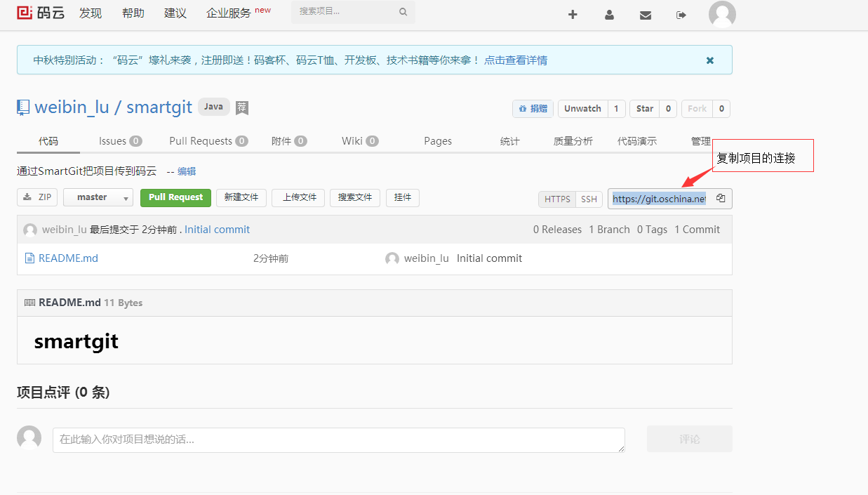The height and width of the screenshot is (495, 868).
Task: Click the Java language badge
Action: click(214, 107)
